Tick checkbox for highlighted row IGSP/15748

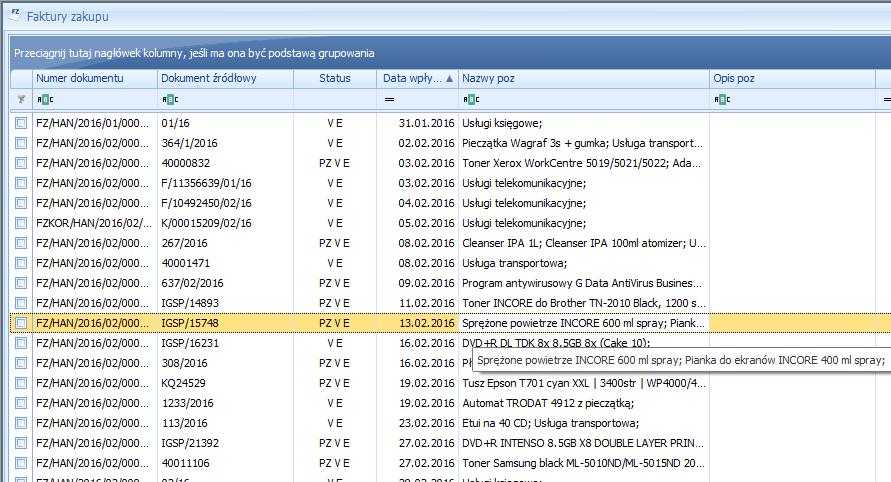[21, 323]
